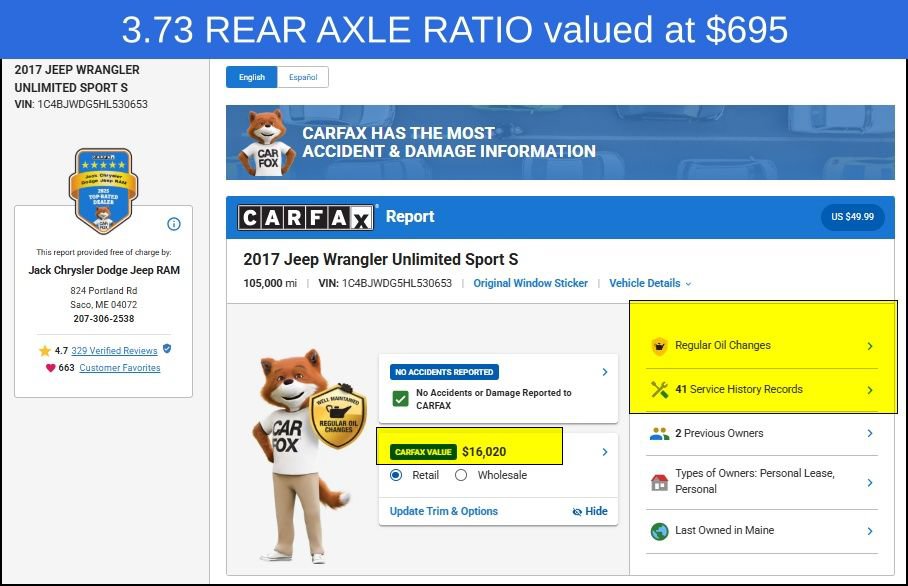Click the Update Trim & Options link
Image resolution: width=908 pixels, height=586 pixels.
[444, 511]
